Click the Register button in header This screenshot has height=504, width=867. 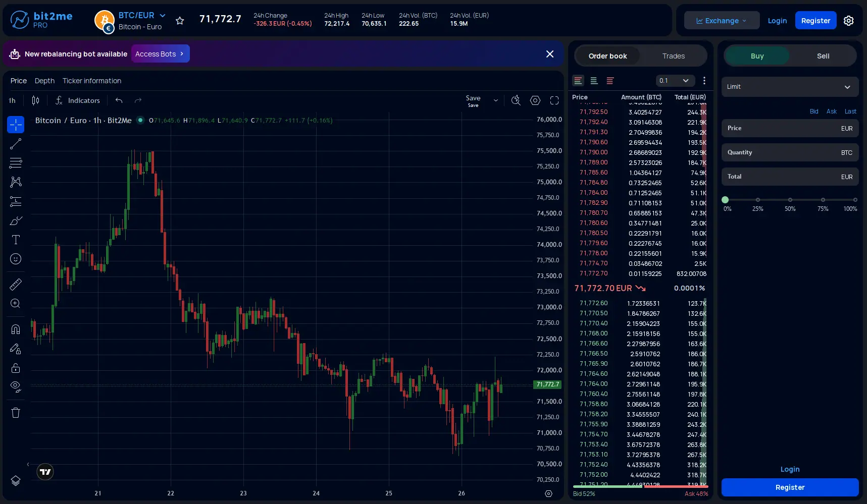point(815,21)
